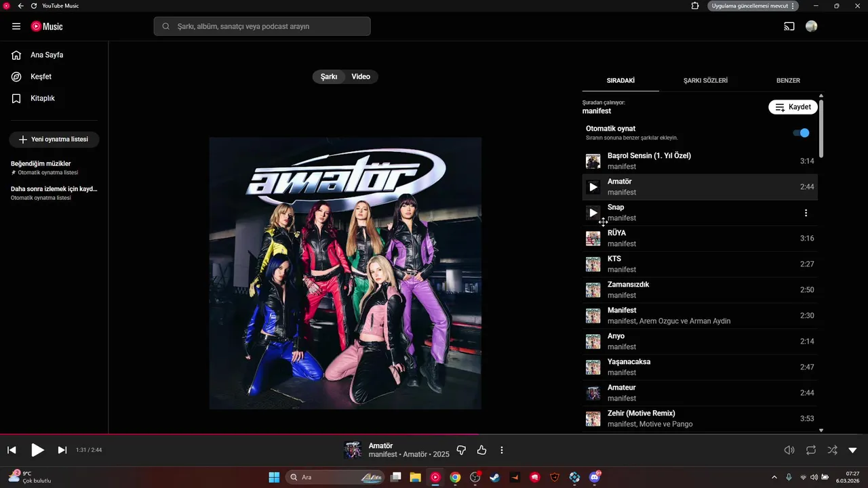Select Zamansızdık in the queue
Screen dimensions: 868x488
click(x=700, y=290)
